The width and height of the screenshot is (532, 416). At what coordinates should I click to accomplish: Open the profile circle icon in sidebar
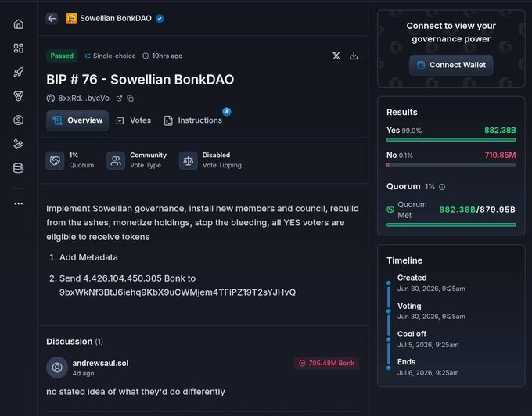[x=19, y=120]
